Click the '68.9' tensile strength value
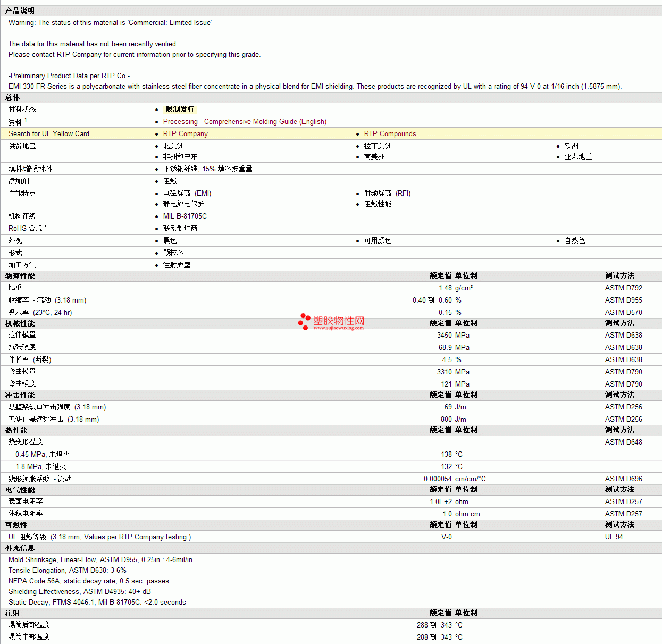This screenshot has height=644, width=662. pyautogui.click(x=445, y=347)
